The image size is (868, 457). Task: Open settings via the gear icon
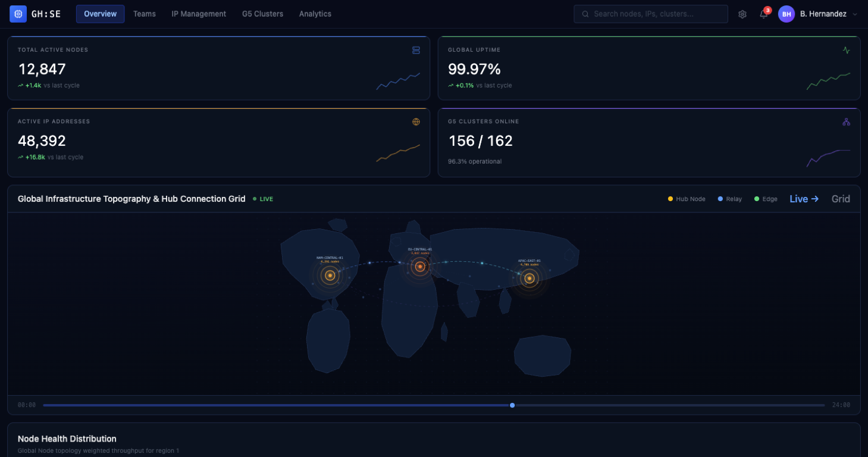click(742, 14)
